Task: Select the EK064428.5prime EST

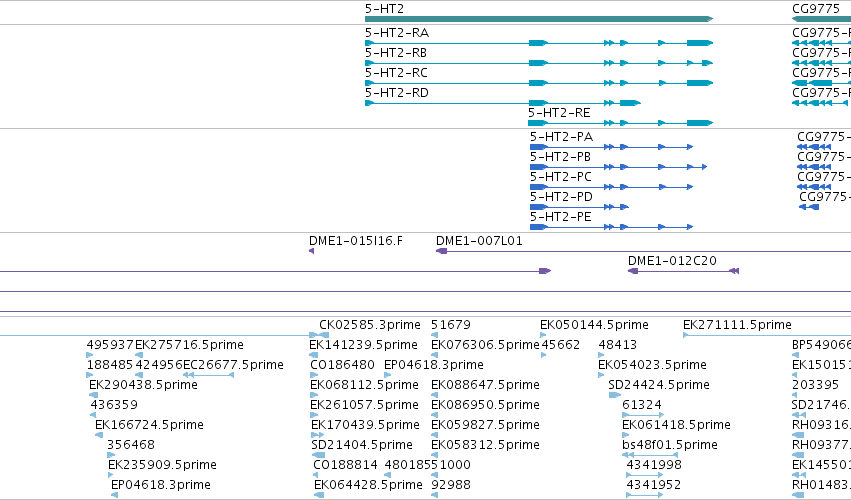Action: (x=319, y=495)
